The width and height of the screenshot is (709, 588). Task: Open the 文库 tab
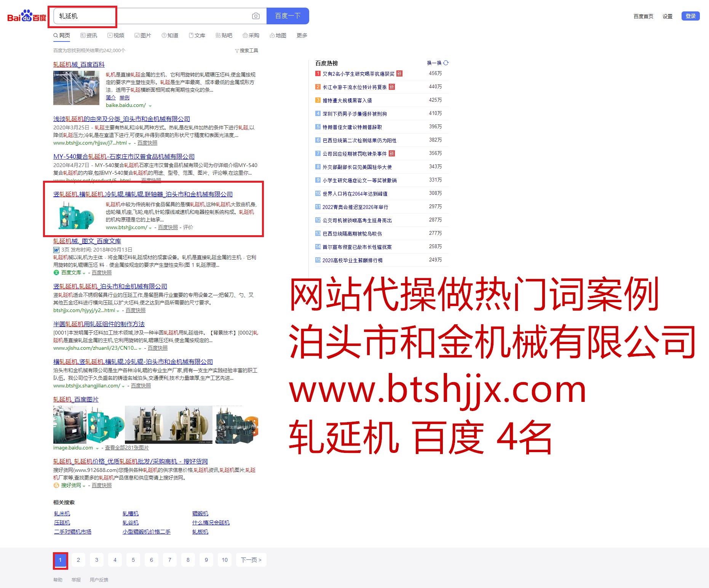click(x=197, y=35)
